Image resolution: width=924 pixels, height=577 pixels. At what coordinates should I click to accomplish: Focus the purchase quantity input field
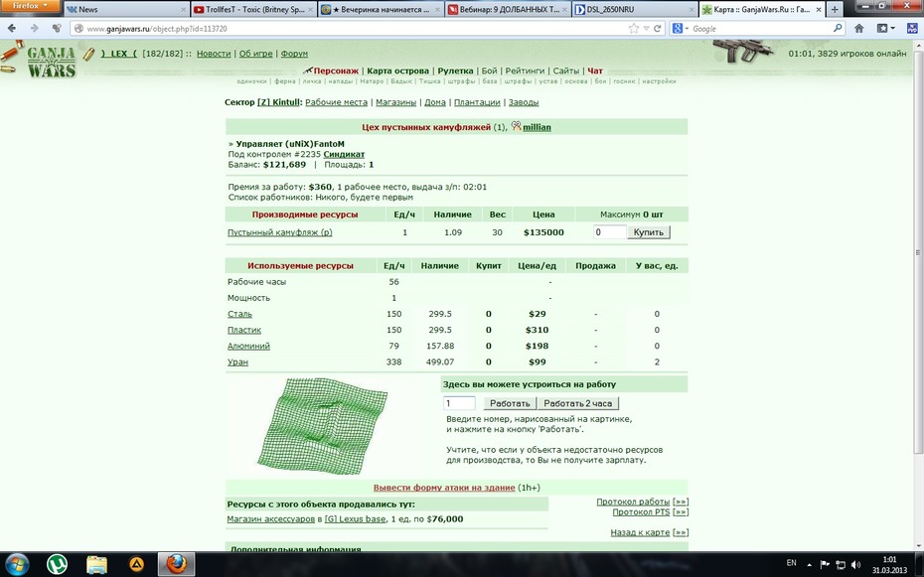(609, 232)
